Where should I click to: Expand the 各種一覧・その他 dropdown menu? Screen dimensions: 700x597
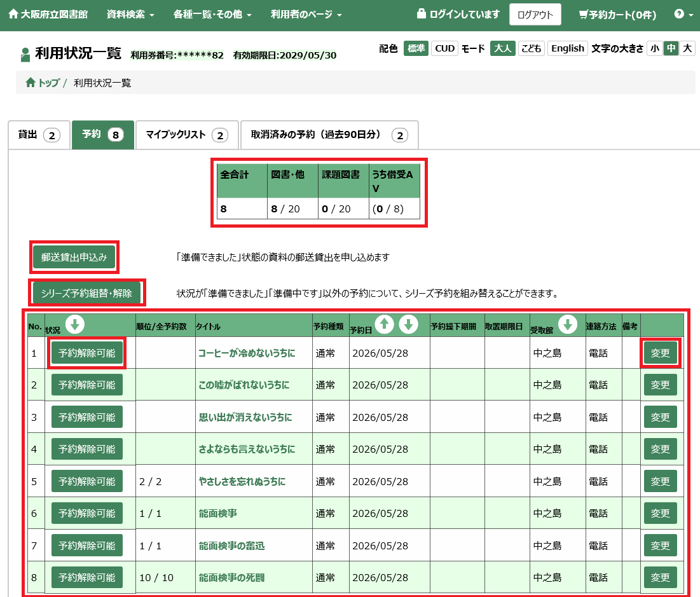pos(212,14)
